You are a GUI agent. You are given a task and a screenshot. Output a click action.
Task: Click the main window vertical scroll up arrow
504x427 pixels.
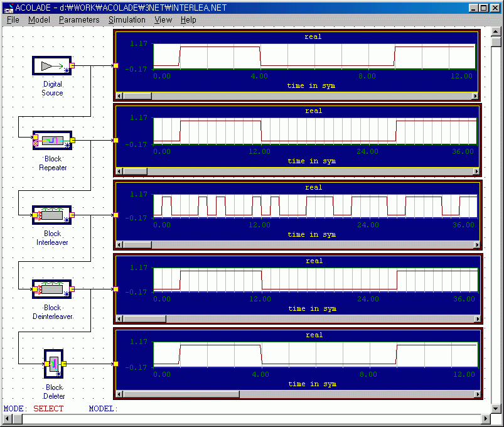496,32
